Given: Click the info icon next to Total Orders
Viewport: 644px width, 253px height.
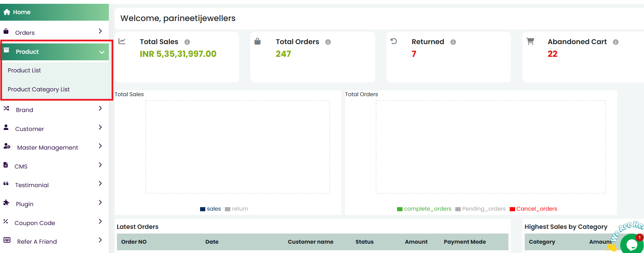Looking at the screenshot, I should [328, 42].
